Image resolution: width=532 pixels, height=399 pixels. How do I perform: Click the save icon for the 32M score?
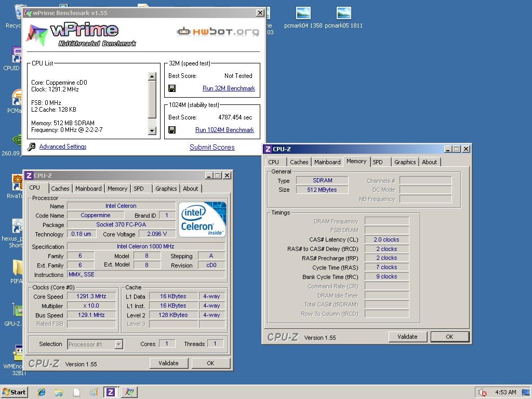click(172, 88)
